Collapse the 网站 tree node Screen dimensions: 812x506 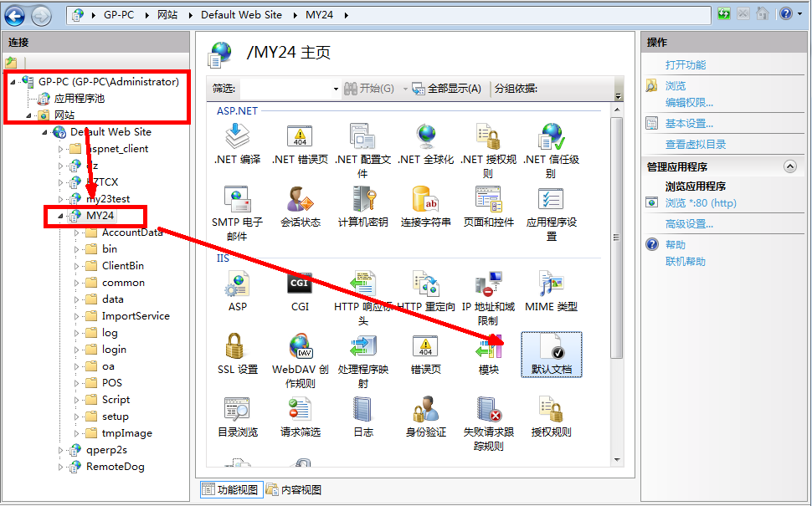(x=28, y=115)
